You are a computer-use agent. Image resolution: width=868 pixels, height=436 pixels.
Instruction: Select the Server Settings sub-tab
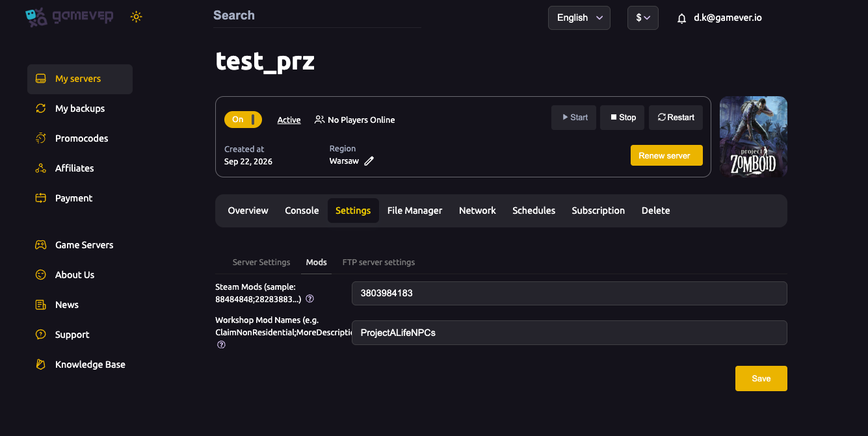261,263
